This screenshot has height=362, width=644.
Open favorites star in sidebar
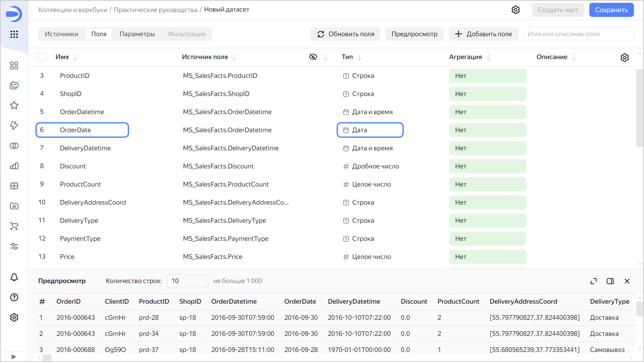[14, 105]
